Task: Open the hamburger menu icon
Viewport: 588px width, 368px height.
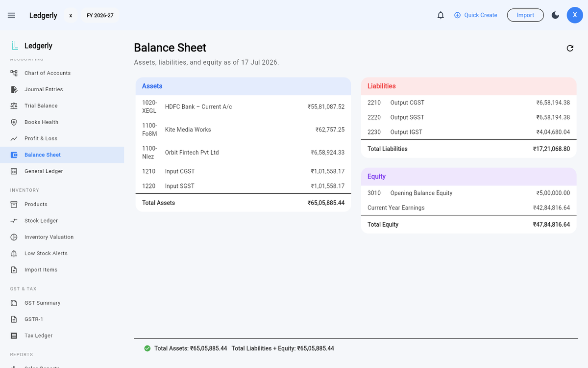Action: point(12,15)
